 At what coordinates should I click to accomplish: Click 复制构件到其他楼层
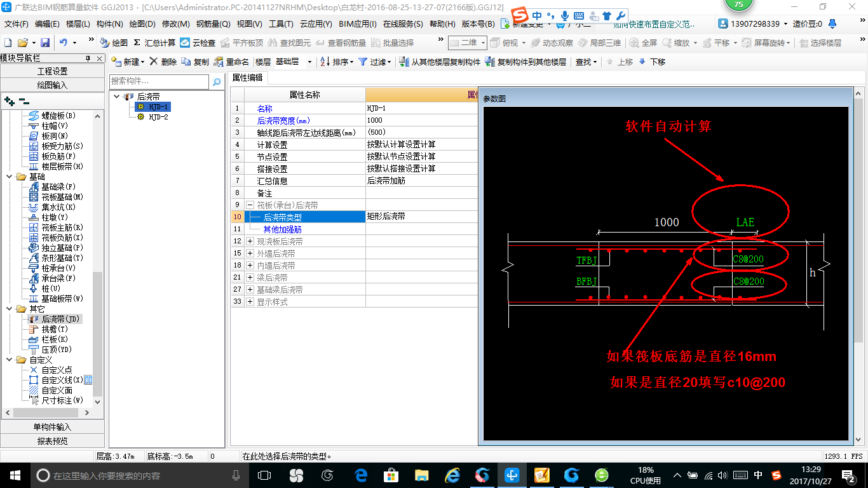pyautogui.click(x=526, y=62)
